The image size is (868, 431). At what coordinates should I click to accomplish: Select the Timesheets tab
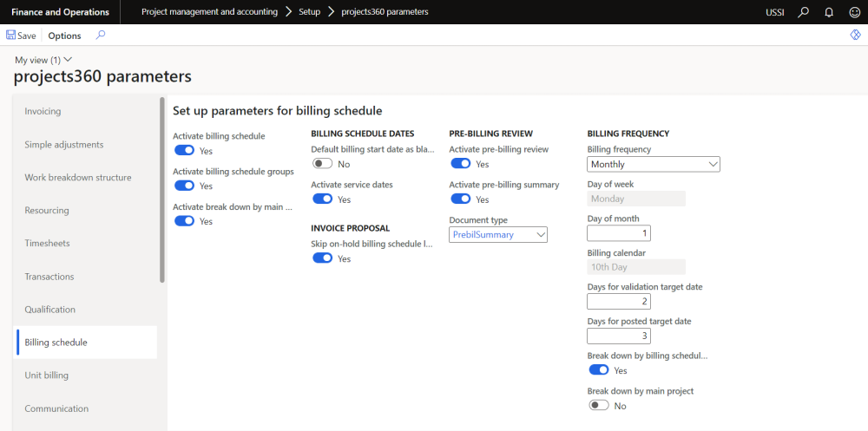48,244
